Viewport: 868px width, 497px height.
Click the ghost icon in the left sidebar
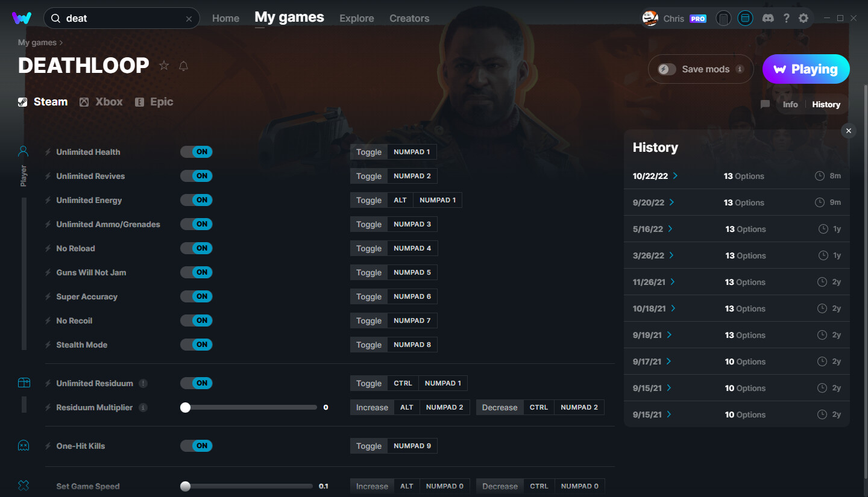tap(24, 446)
